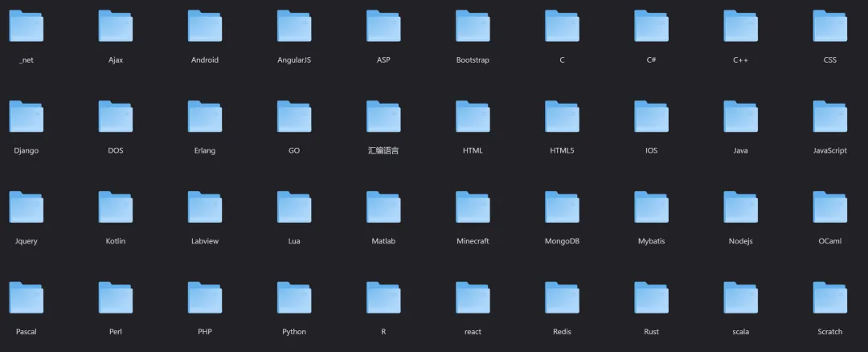Select the Python folder icon
This screenshot has height=352, width=868.
294,298
